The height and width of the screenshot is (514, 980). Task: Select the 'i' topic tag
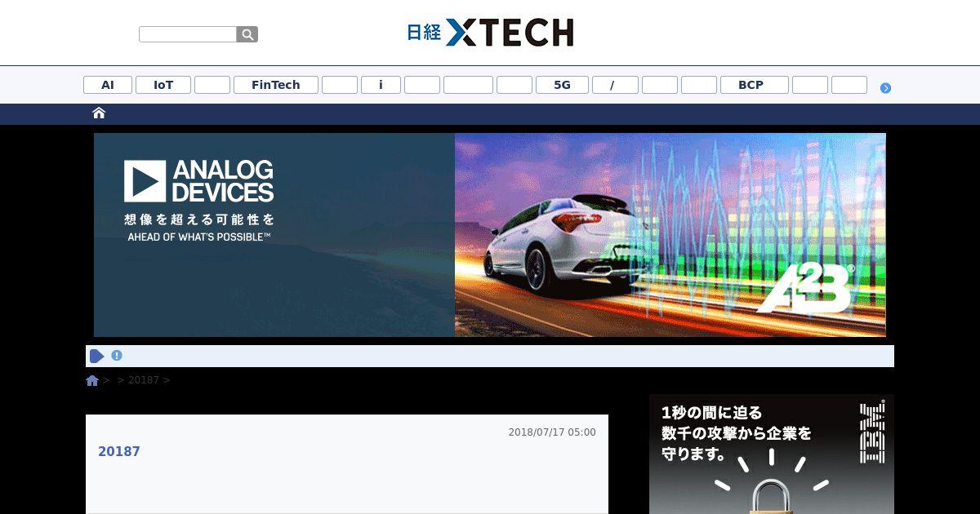tap(381, 85)
